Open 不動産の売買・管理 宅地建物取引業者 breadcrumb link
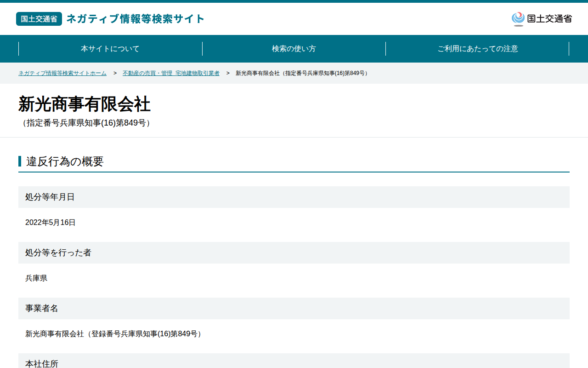588x368 pixels. point(171,73)
